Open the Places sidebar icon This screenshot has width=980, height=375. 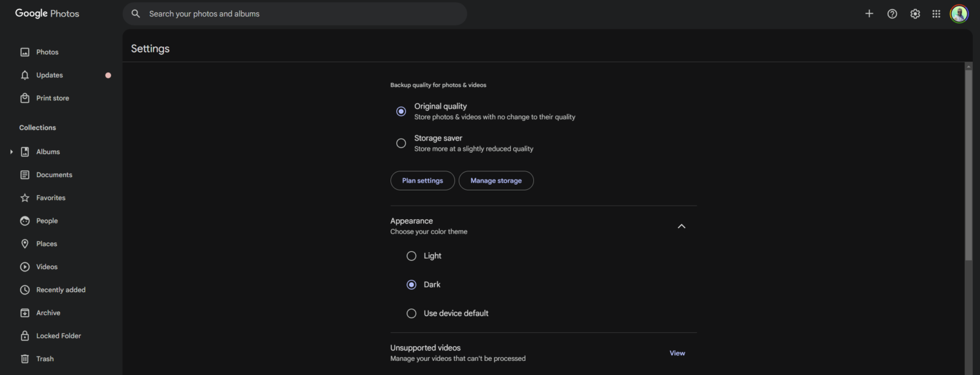point(24,243)
